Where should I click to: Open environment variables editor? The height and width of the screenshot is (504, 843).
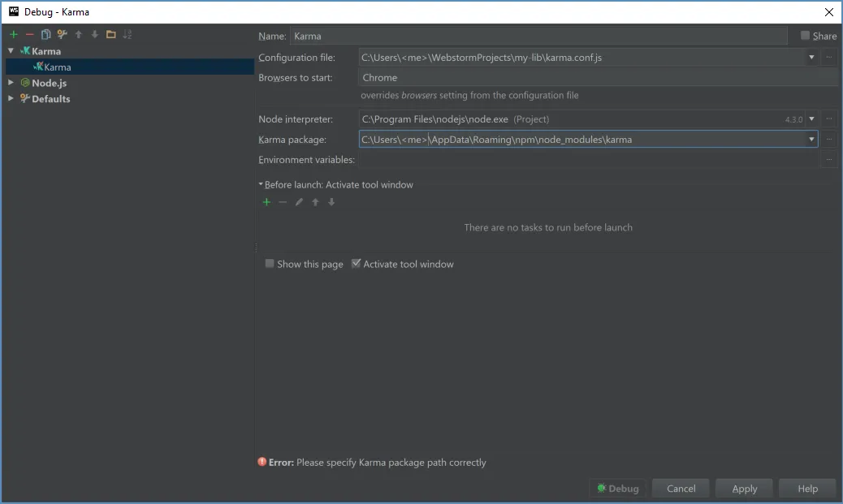(829, 160)
